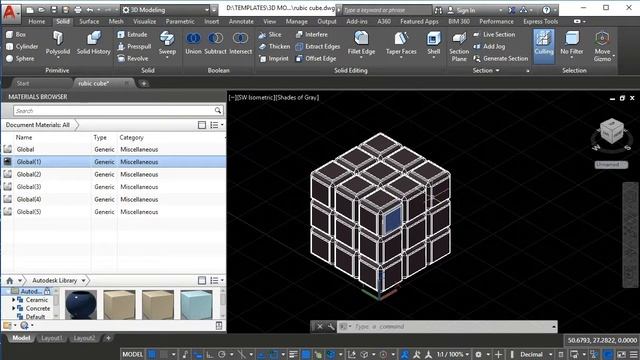The image size is (640, 360).
Task: Select the Thicken tool
Action: pyautogui.click(x=274, y=47)
